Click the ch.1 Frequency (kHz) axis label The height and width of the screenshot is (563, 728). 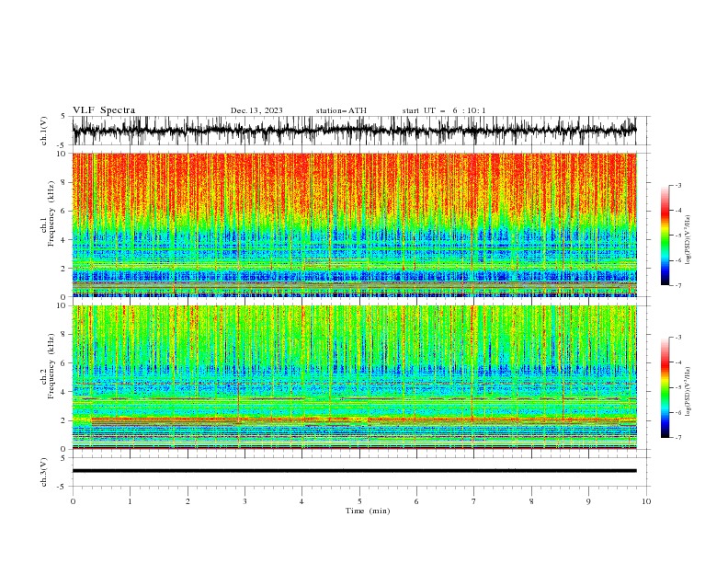tap(48, 214)
